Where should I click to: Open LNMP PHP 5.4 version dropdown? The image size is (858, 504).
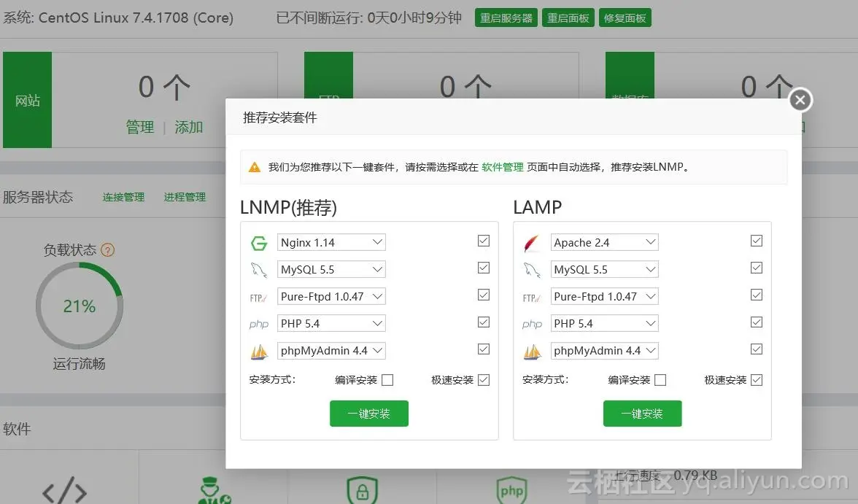[331, 323]
